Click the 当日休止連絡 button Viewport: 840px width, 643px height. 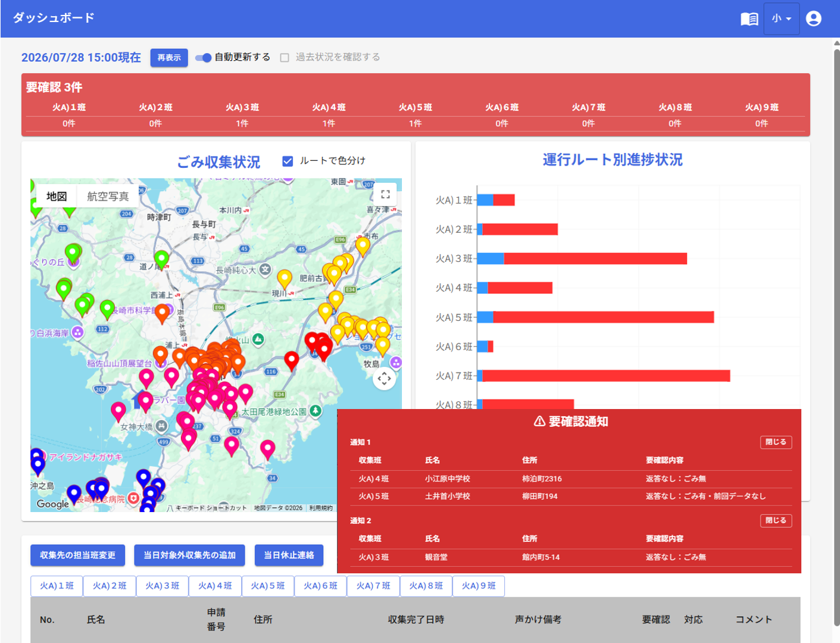289,555
